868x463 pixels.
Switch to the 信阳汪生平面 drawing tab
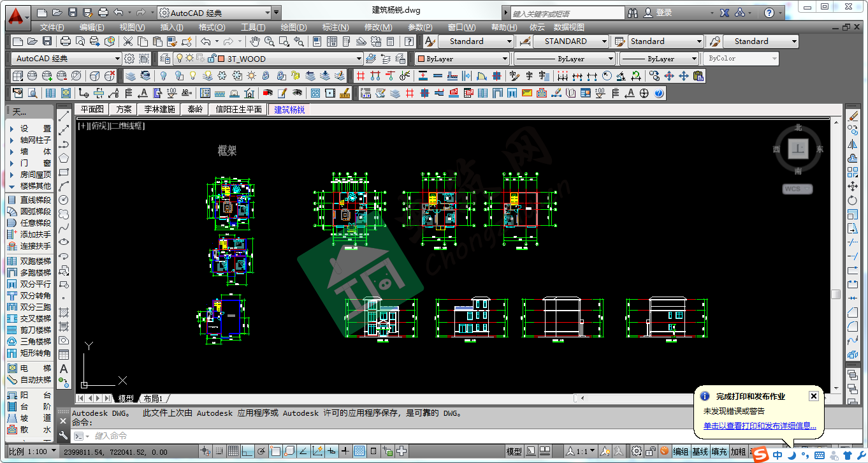pos(239,109)
